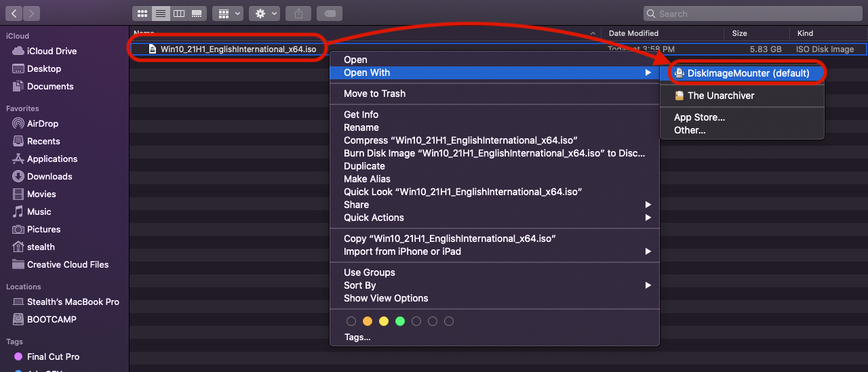The image size is (868, 372).
Task: Open the group-by dropdown in the toolbar
Action: (228, 13)
